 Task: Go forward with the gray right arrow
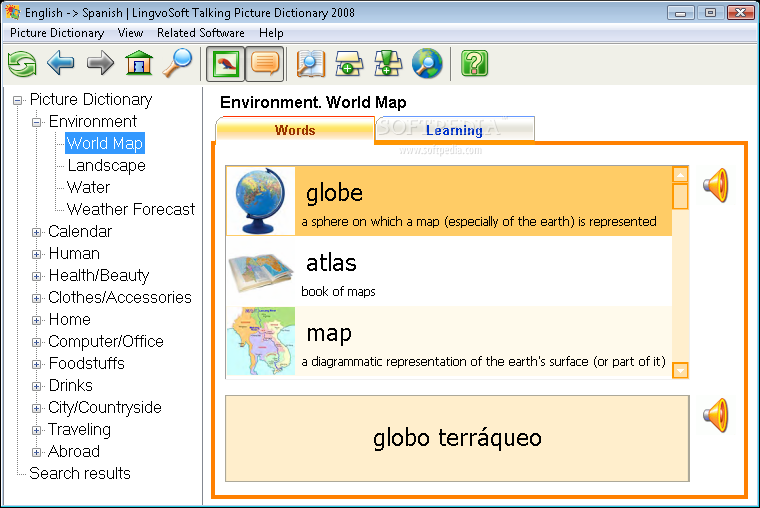pos(100,63)
